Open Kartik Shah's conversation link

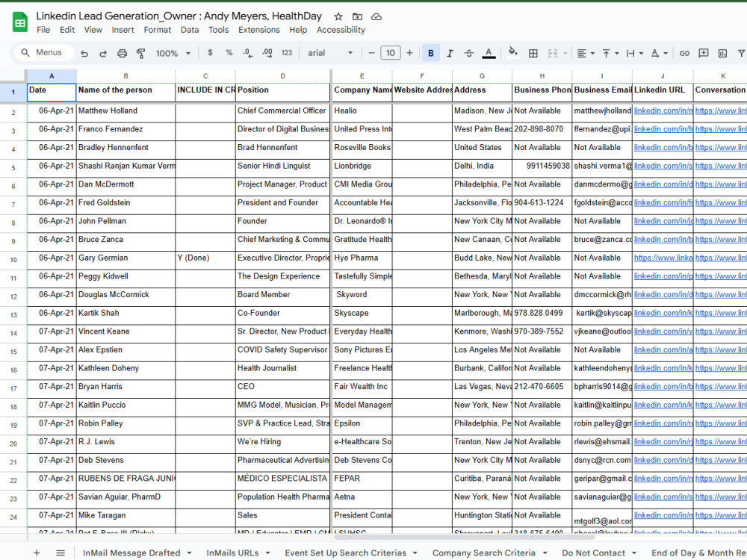pyautogui.click(x=720, y=313)
